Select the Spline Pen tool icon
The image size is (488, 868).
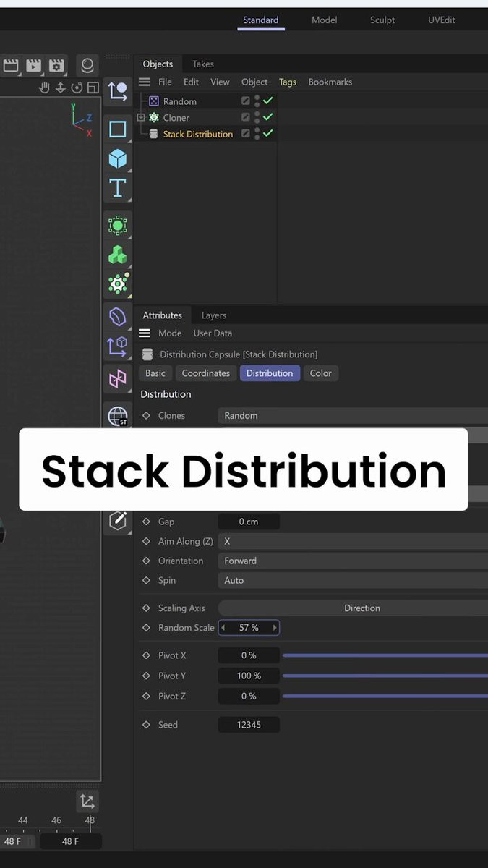[x=117, y=91]
